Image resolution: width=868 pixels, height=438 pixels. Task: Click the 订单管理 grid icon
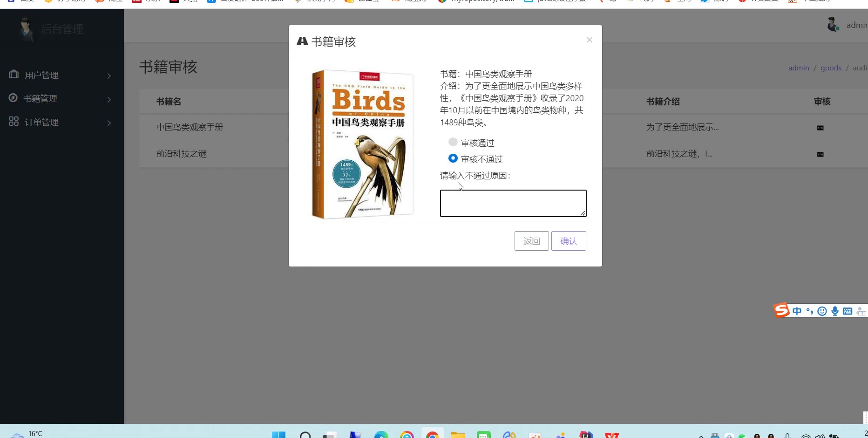[x=14, y=122]
